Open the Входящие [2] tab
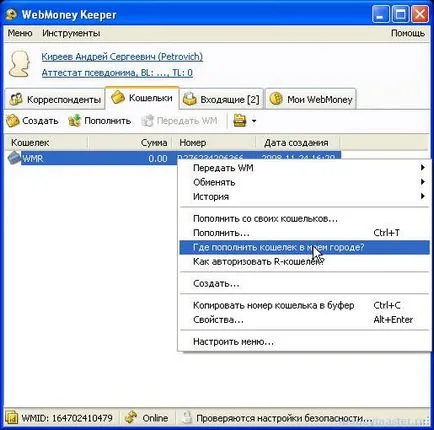This screenshot has height=430, width=434. point(221,99)
